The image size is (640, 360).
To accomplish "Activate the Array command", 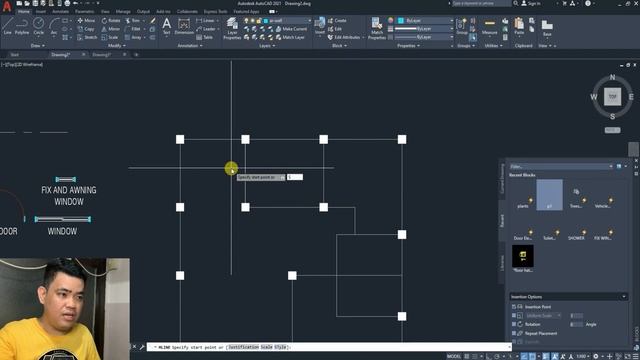I will click(133, 37).
